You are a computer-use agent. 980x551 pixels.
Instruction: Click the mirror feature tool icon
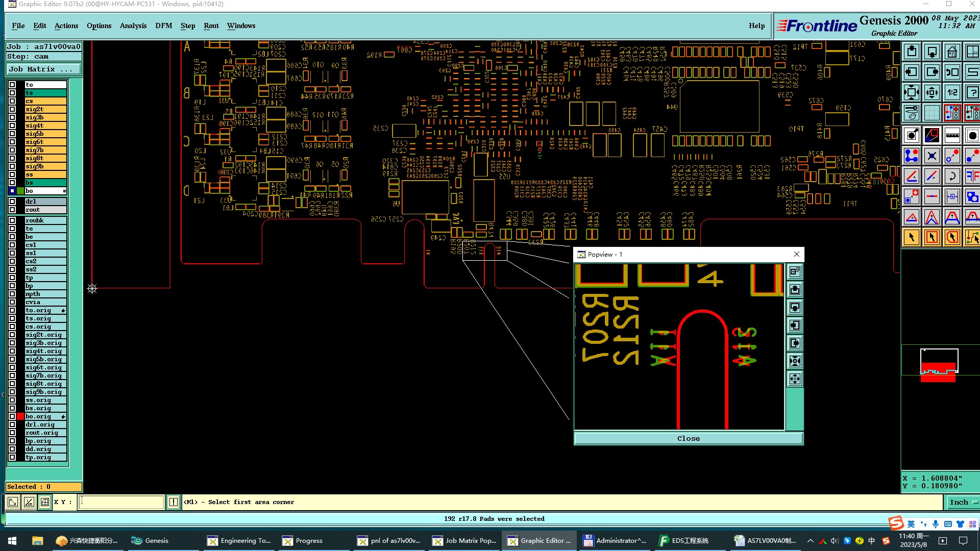972,176
